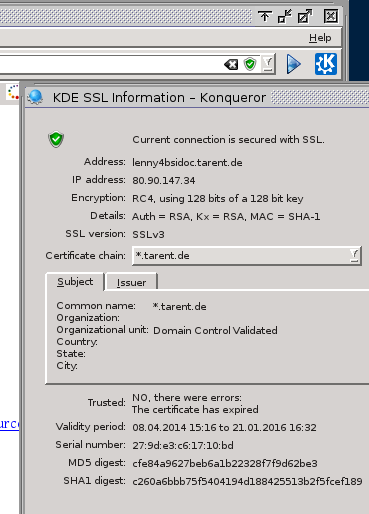This screenshot has height=514, width=369.
Task: Click the colorful loading spinner tab icon
Action: pyautogui.click(x=13, y=92)
